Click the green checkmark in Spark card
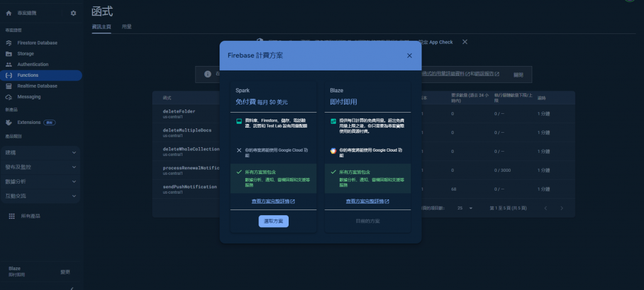This screenshot has height=290, width=644. (x=239, y=172)
